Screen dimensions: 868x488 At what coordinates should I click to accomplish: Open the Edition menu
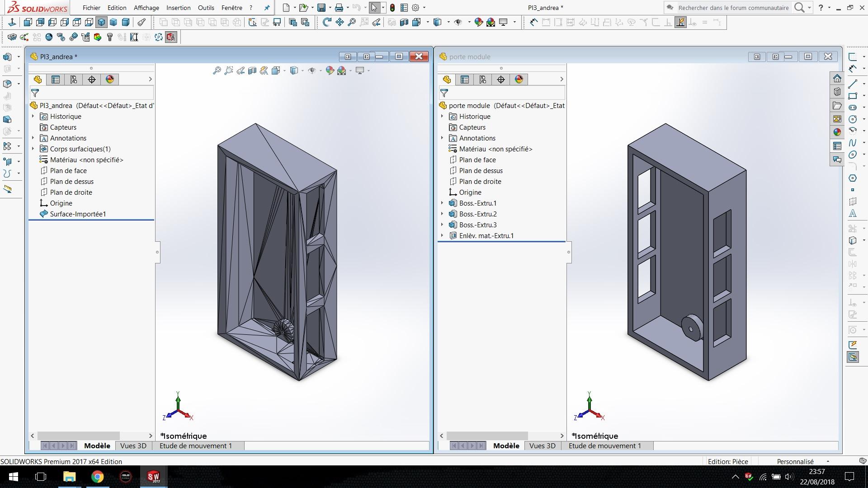click(117, 8)
